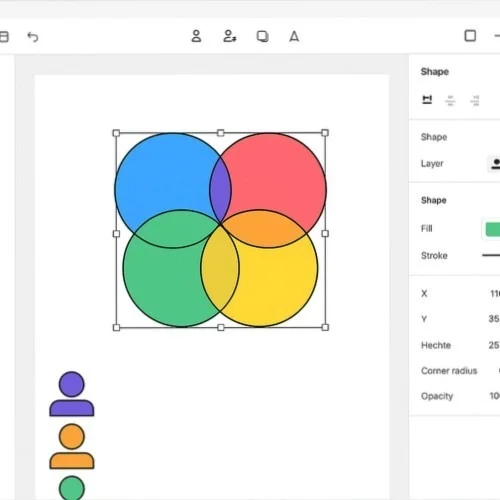This screenshot has width=500, height=500.
Task: Click the bottom-right selection resize handle
Action: coord(325,328)
